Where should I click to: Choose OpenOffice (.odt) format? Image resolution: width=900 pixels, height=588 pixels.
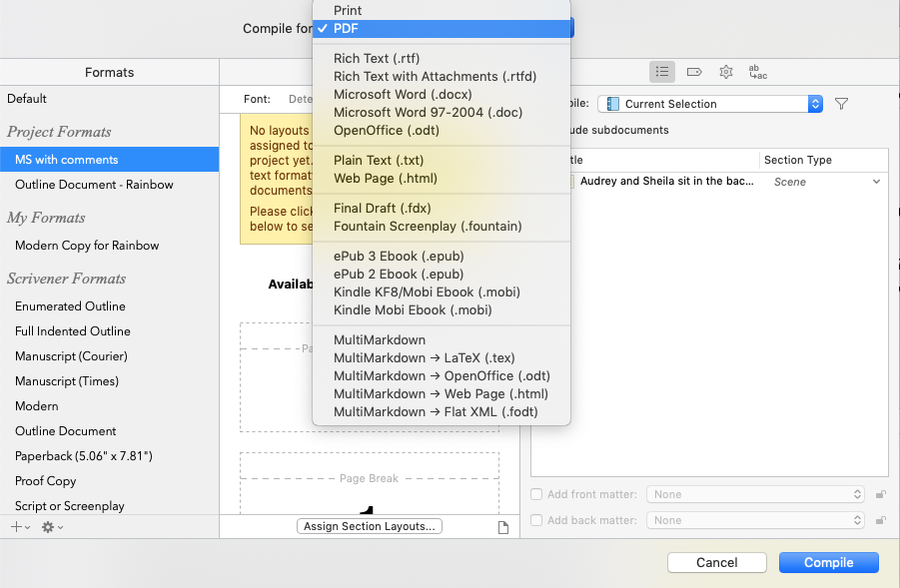(442, 130)
